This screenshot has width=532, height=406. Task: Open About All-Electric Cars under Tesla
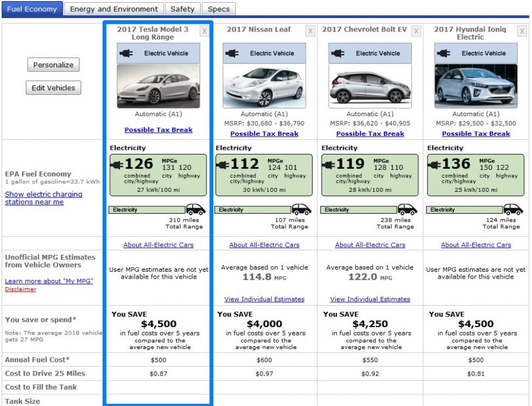(x=159, y=245)
